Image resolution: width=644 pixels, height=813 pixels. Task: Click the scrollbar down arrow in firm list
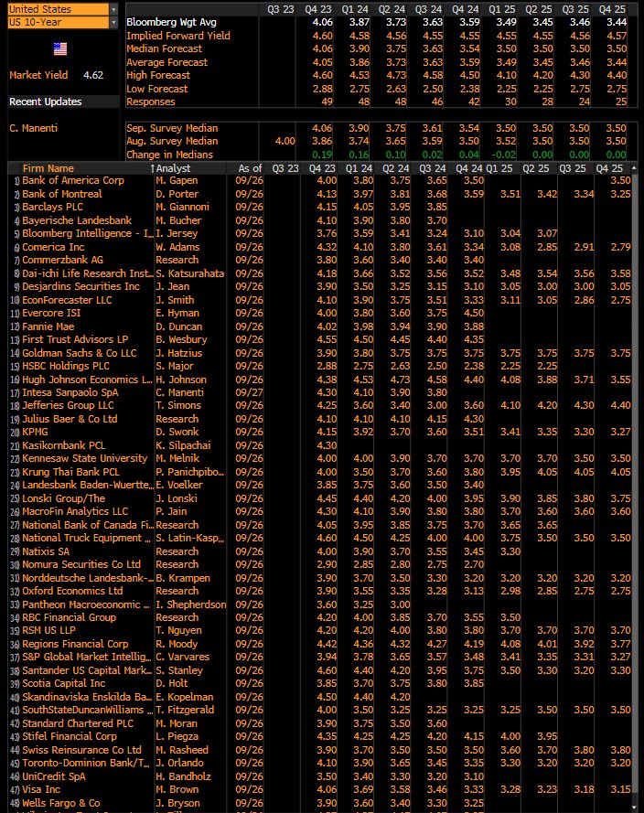pyautogui.click(x=634, y=808)
